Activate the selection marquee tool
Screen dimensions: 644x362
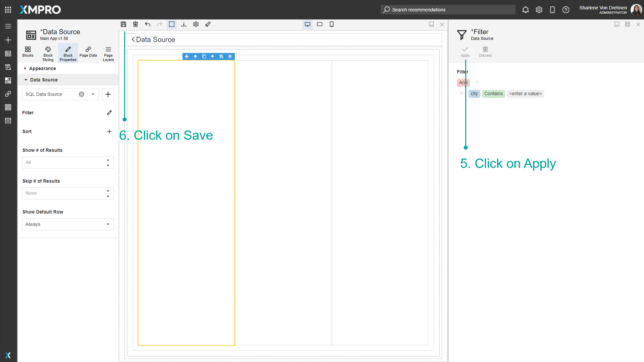[x=172, y=24]
